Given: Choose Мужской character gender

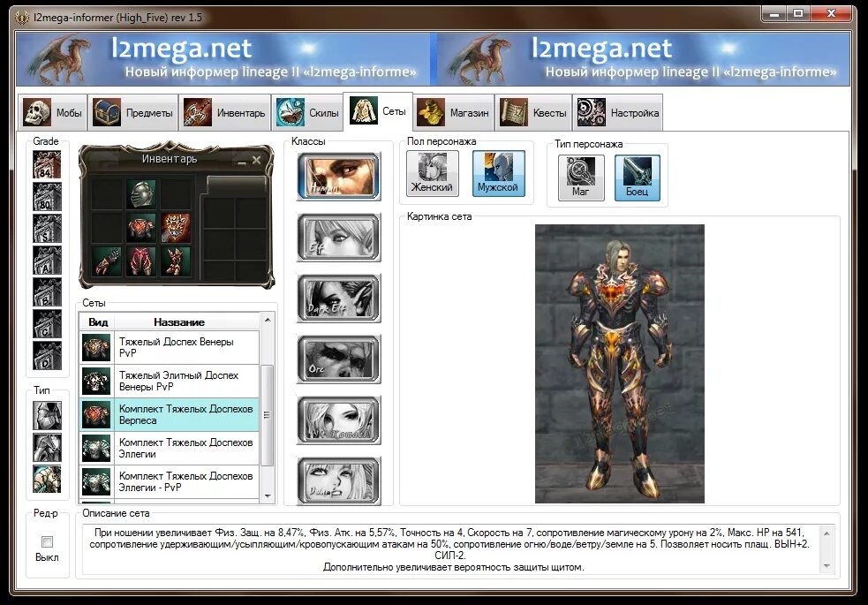Looking at the screenshot, I should [x=498, y=173].
